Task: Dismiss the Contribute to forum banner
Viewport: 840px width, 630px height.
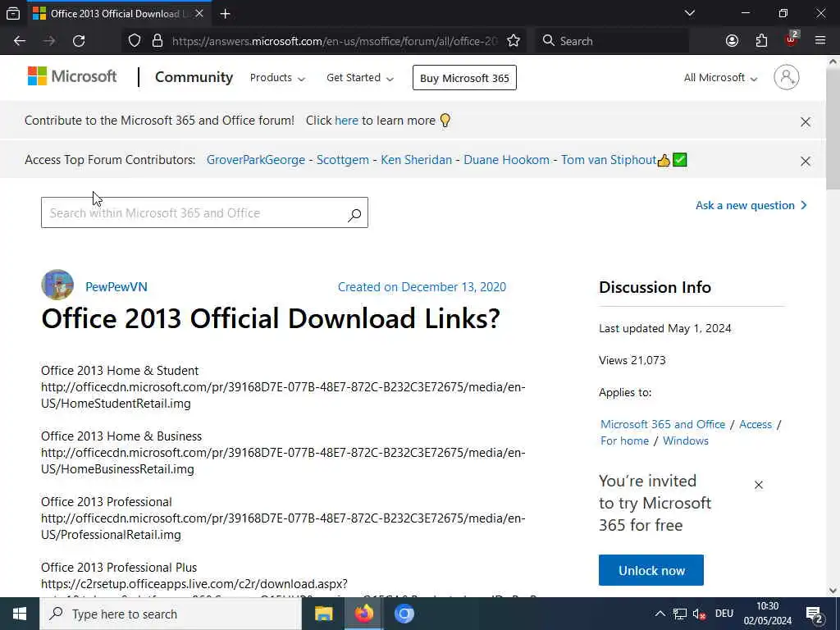Action: point(806,121)
